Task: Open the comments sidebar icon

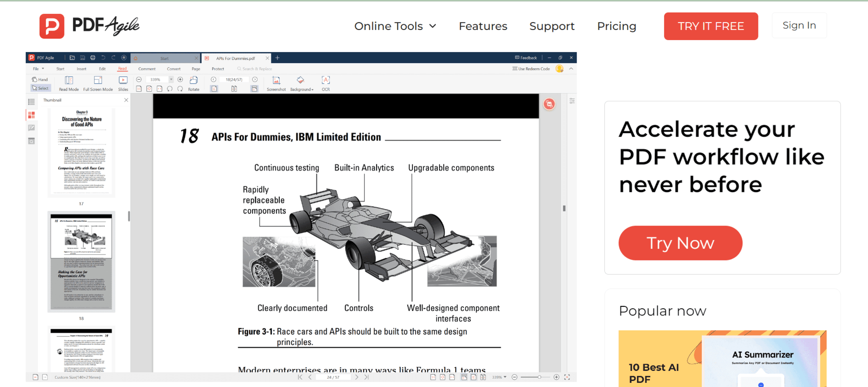Action: pos(31,128)
